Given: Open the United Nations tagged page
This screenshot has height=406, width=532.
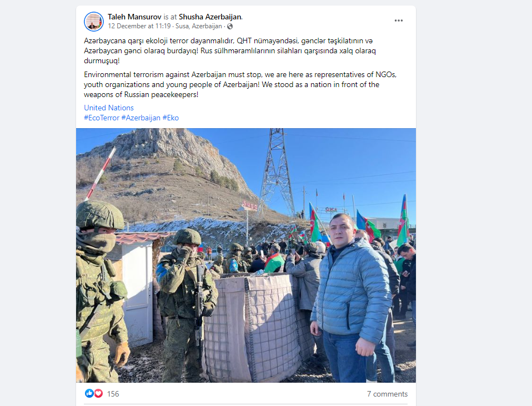Looking at the screenshot, I should click(109, 108).
